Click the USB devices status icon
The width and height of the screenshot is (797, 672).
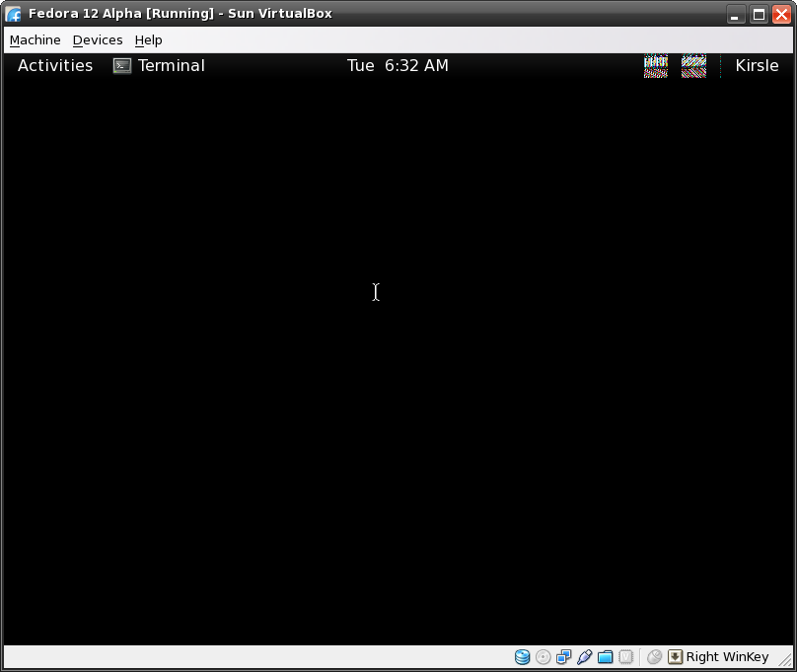coord(585,657)
